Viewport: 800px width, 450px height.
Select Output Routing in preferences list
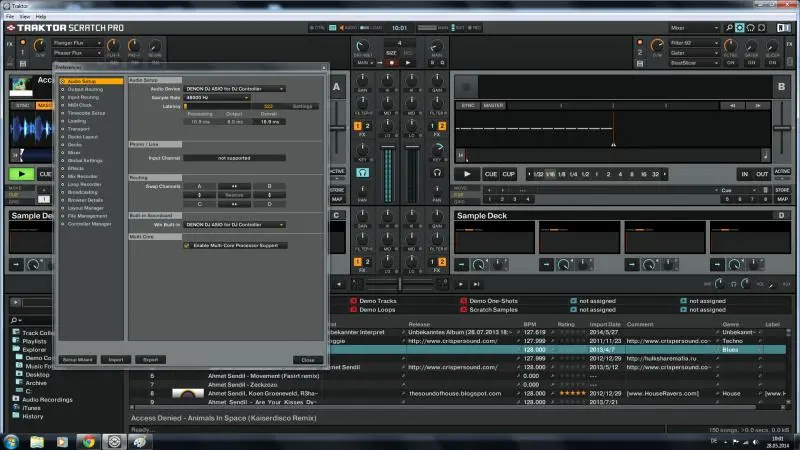(x=87, y=89)
